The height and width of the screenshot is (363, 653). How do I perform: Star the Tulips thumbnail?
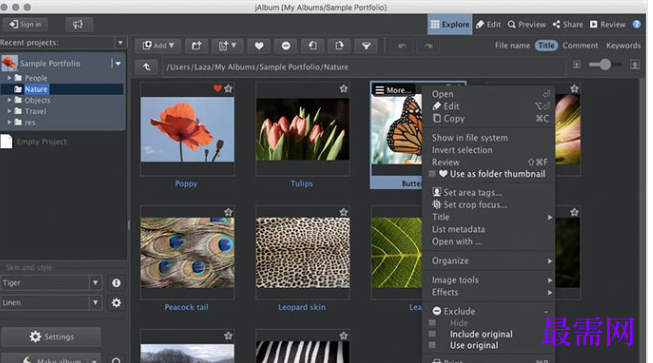[343, 88]
